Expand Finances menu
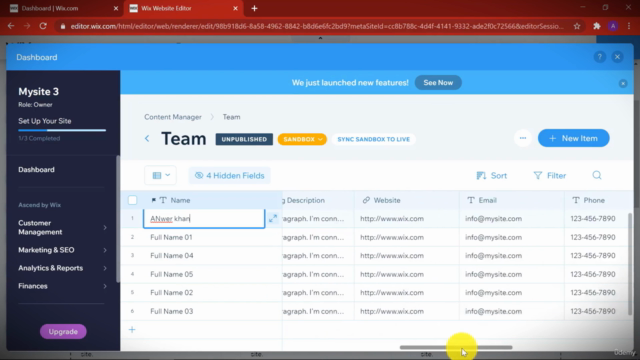 click(x=62, y=286)
